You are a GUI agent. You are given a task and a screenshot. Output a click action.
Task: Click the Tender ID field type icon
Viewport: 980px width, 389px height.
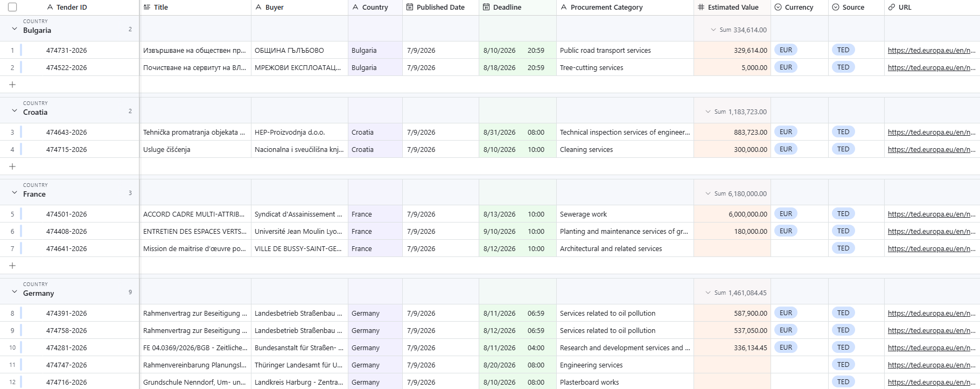50,8
